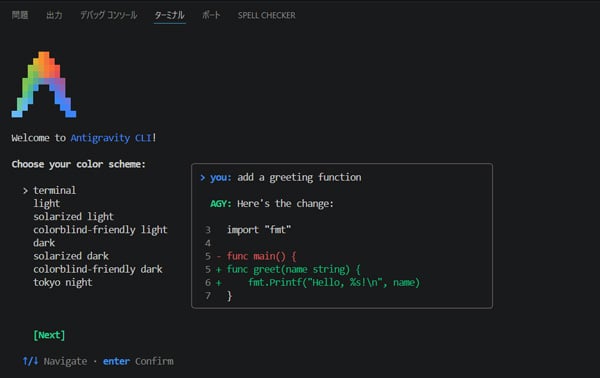The image size is (600, 378).
Task: Click the selection arrow beside terminal
Action: pyautogui.click(x=25, y=191)
